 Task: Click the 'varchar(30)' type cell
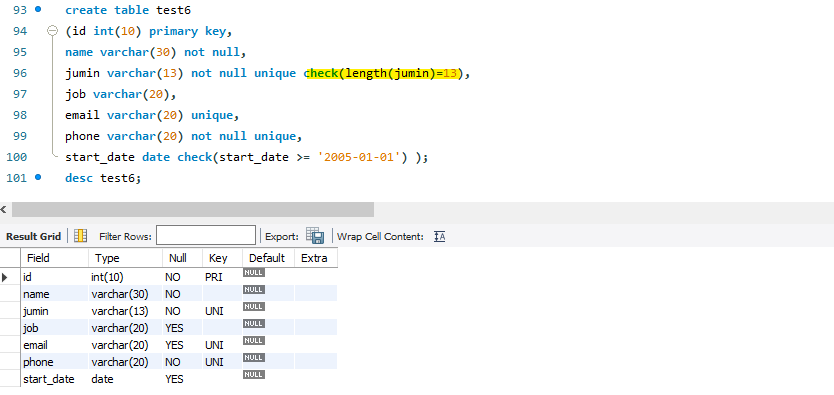[126, 294]
